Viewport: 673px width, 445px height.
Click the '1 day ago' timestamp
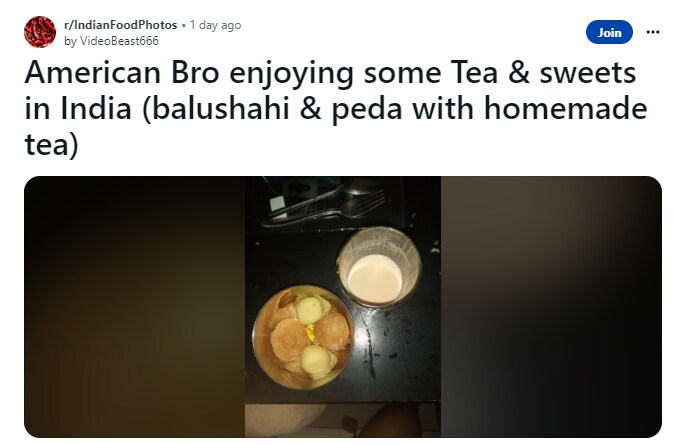coord(215,25)
